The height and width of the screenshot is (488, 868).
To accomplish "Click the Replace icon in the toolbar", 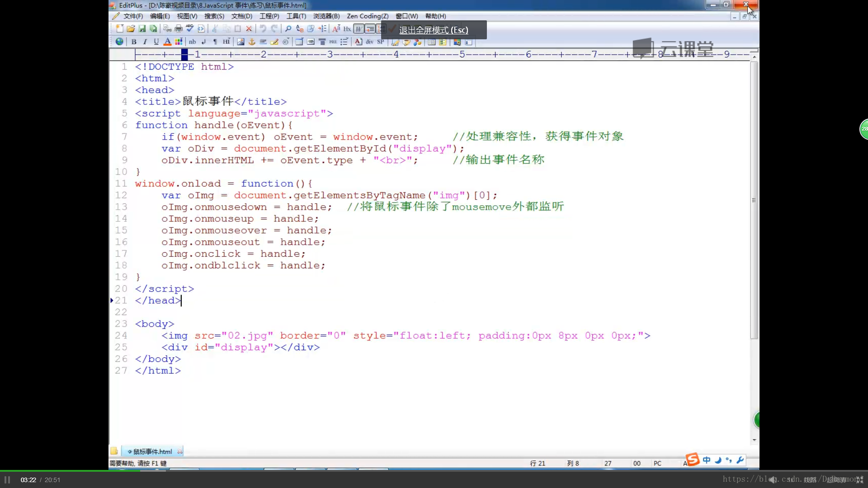I will [299, 29].
